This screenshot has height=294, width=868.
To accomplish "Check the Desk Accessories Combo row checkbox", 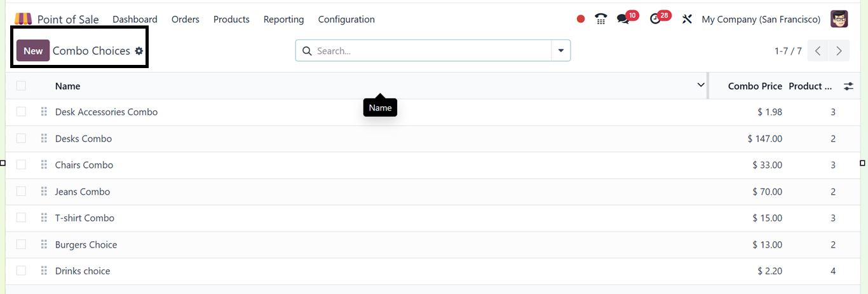I will click(21, 112).
